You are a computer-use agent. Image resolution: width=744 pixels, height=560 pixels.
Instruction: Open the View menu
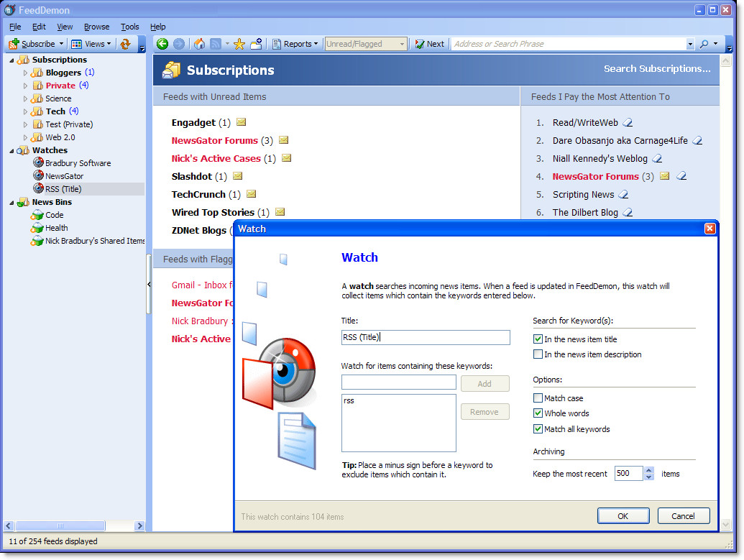pos(65,27)
